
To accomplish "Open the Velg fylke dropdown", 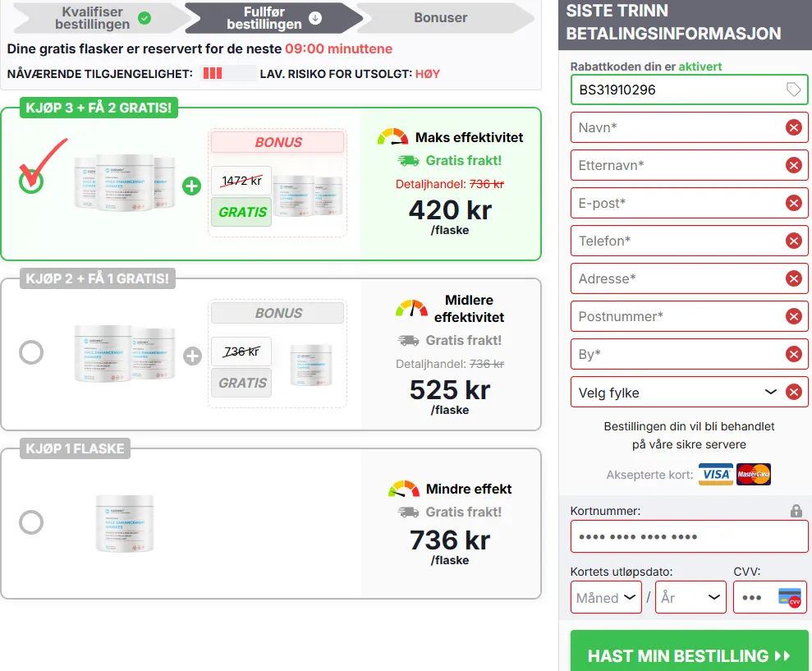I will click(677, 393).
